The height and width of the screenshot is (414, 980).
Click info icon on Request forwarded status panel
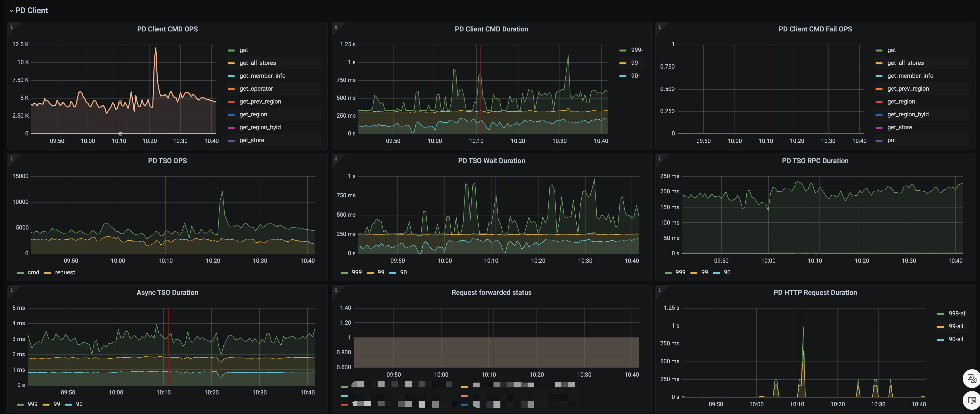336,290
